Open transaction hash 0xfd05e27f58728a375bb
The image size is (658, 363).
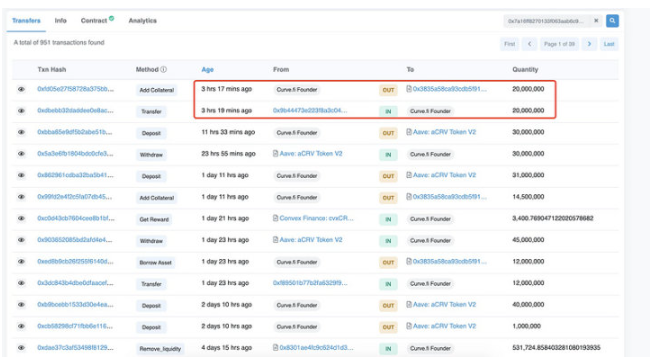76,89
